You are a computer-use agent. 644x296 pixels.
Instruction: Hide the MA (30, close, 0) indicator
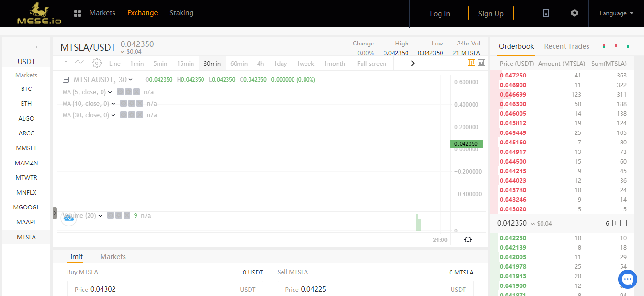(x=124, y=115)
